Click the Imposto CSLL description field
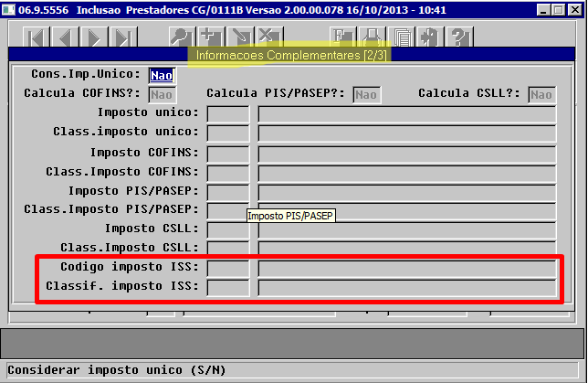The height and width of the screenshot is (383, 588). 407,230
